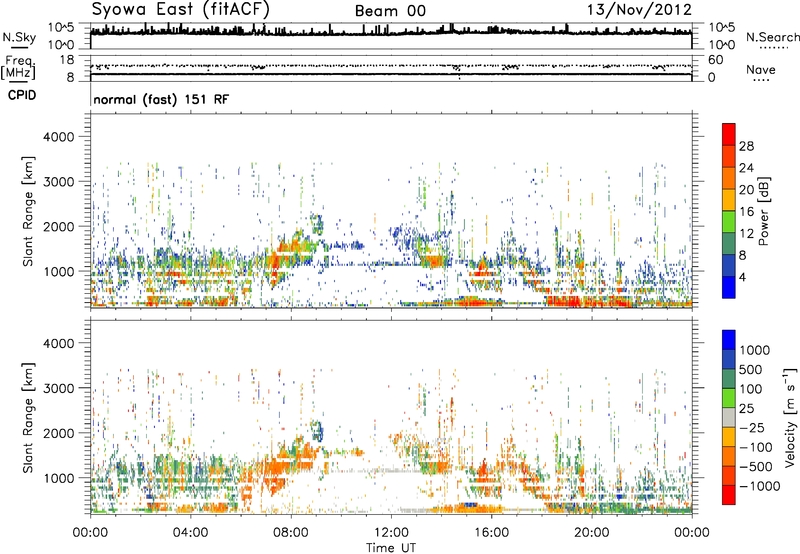Click the "100" tick on the Velocity colorbar
800x554 pixels.
(751, 389)
